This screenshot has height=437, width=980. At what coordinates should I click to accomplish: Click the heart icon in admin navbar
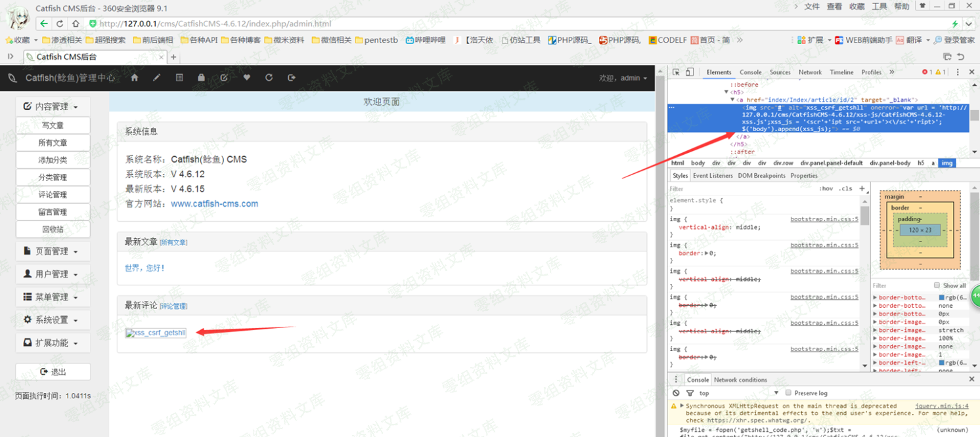pyautogui.click(x=246, y=77)
